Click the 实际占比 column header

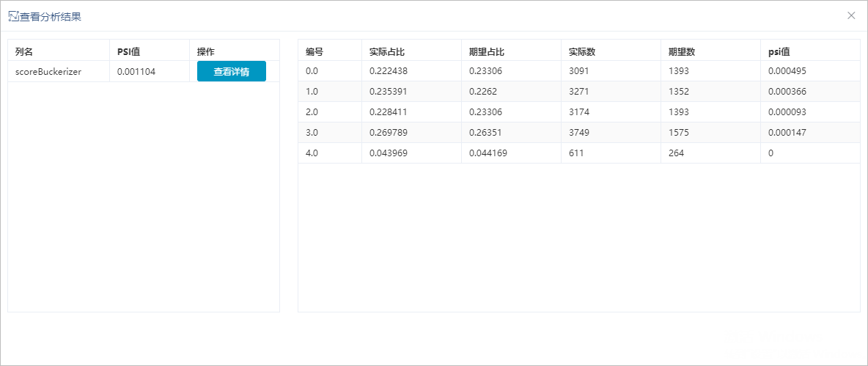(387, 52)
